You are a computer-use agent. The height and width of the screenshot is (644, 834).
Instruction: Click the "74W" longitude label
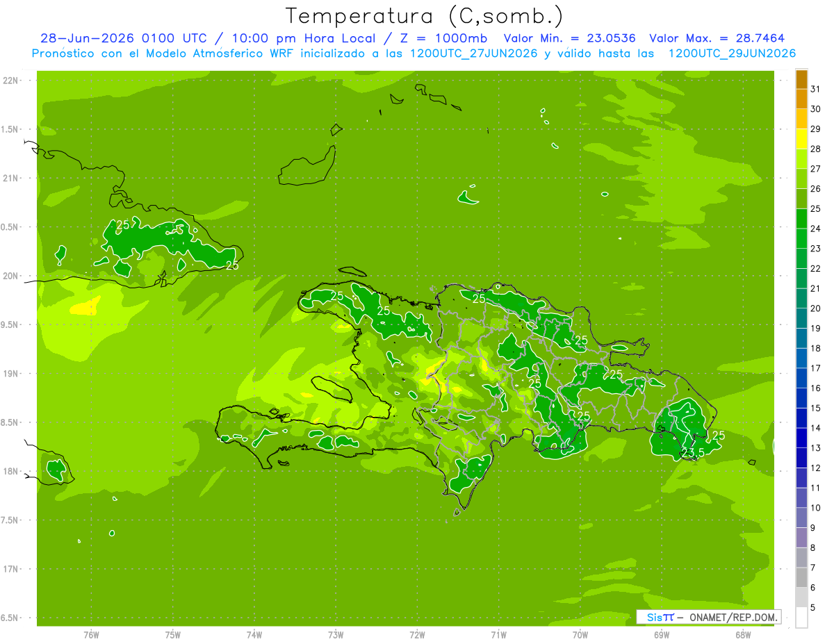click(254, 634)
